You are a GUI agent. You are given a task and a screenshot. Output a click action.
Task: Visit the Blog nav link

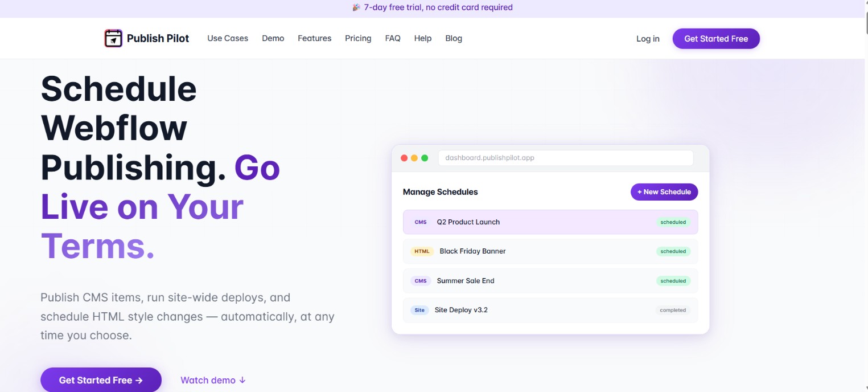tap(454, 38)
